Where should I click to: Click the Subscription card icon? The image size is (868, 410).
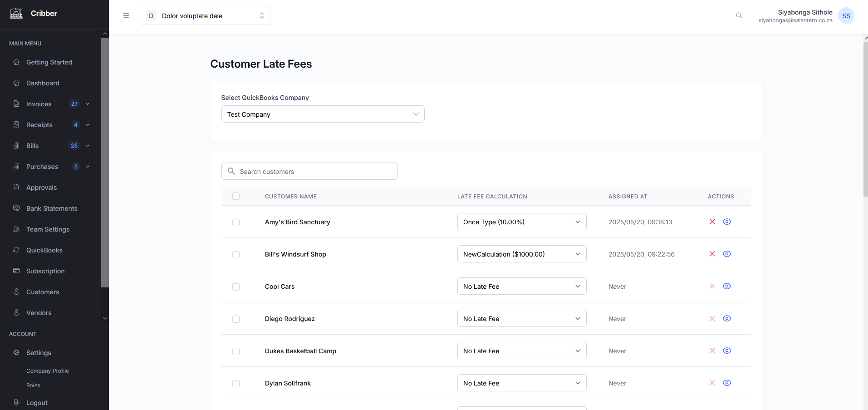click(x=16, y=271)
